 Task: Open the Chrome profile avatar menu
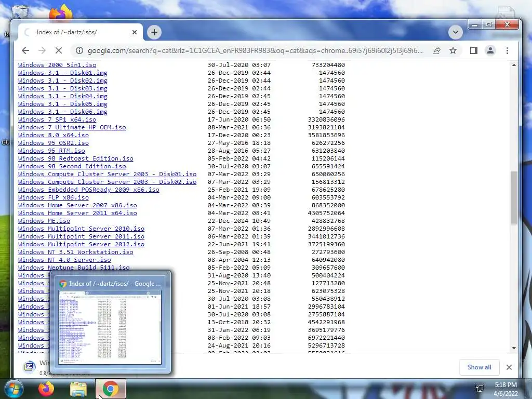[x=490, y=50]
